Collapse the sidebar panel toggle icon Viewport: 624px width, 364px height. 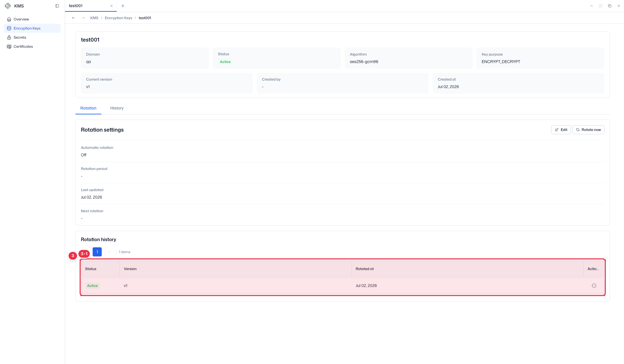[x=57, y=6]
